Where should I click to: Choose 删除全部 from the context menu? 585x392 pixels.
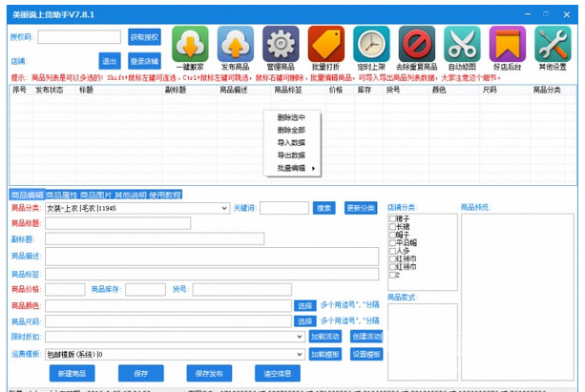pyautogui.click(x=291, y=130)
